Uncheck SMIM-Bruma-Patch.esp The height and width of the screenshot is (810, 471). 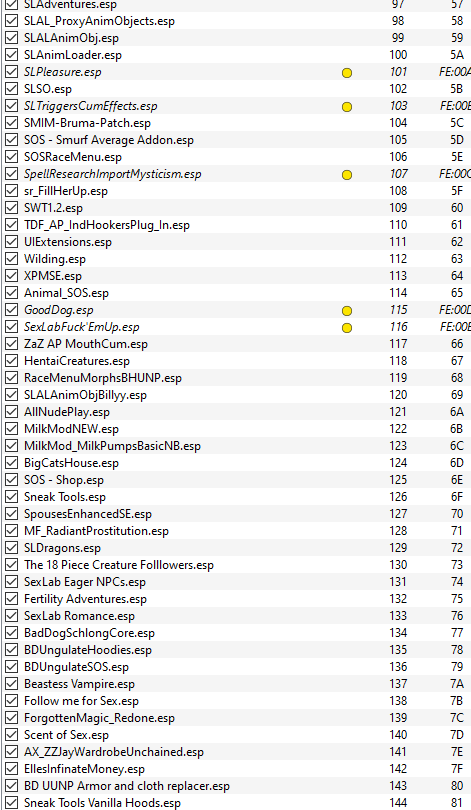[11, 123]
